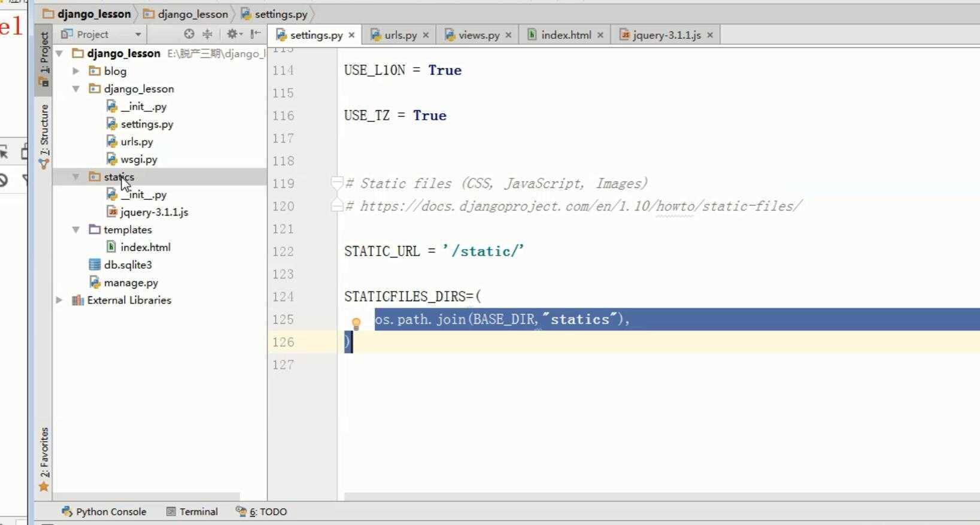Open the Project panel settings gear
This screenshot has height=525, width=980.
pyautogui.click(x=233, y=34)
